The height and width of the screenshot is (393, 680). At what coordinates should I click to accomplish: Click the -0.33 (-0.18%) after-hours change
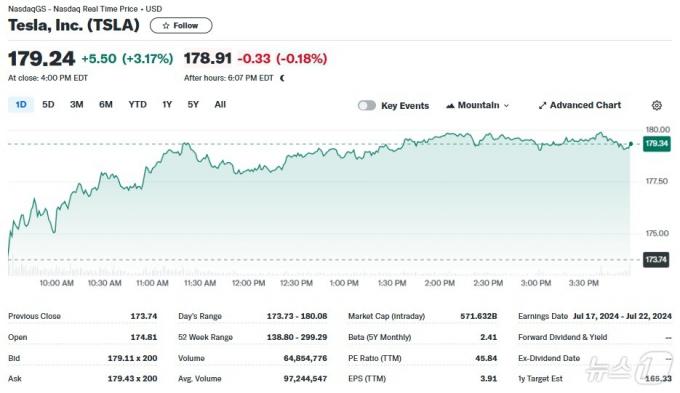click(x=282, y=59)
